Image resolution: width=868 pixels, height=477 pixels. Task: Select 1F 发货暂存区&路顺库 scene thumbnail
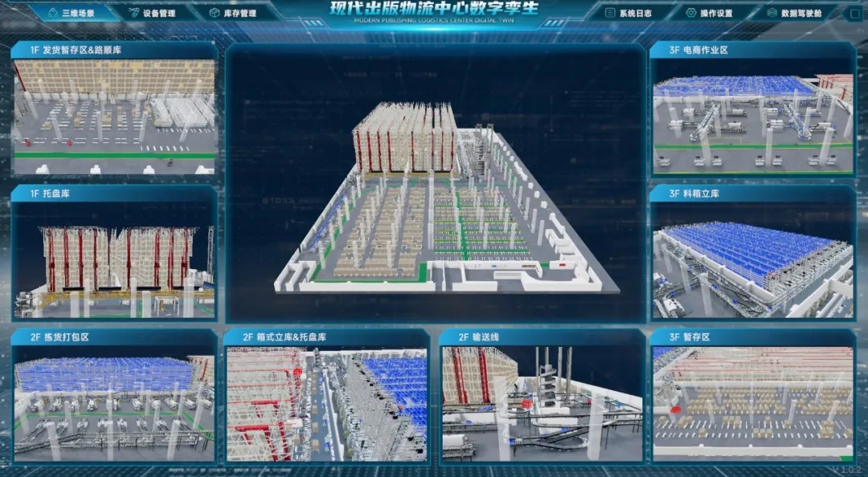(114, 116)
